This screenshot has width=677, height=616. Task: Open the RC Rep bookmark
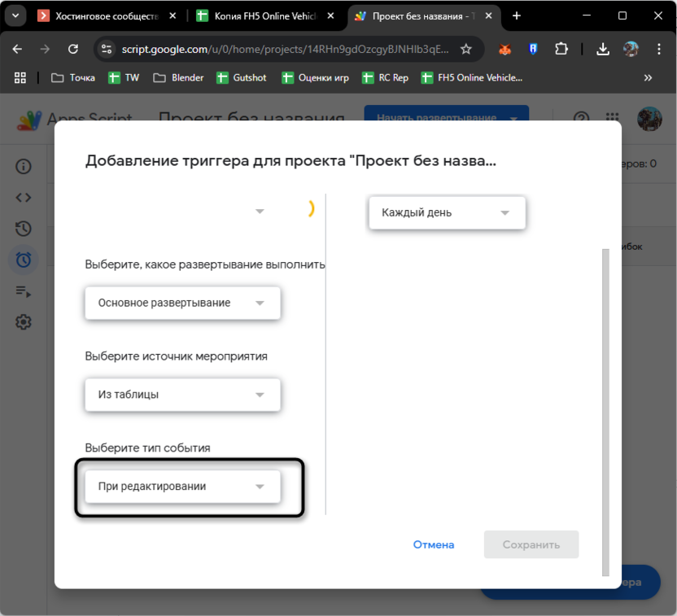[385, 77]
